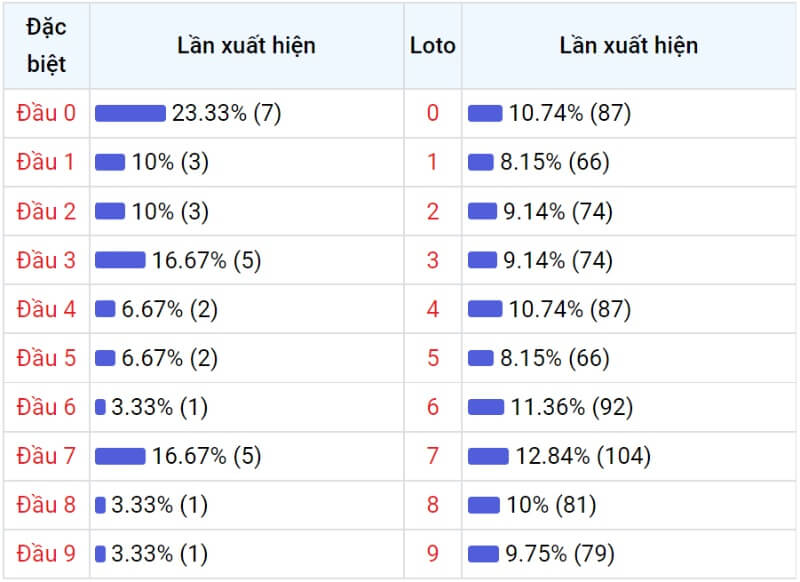Screen dimensions: 800x582
Task: Select Loto number 7
Action: click(433, 456)
